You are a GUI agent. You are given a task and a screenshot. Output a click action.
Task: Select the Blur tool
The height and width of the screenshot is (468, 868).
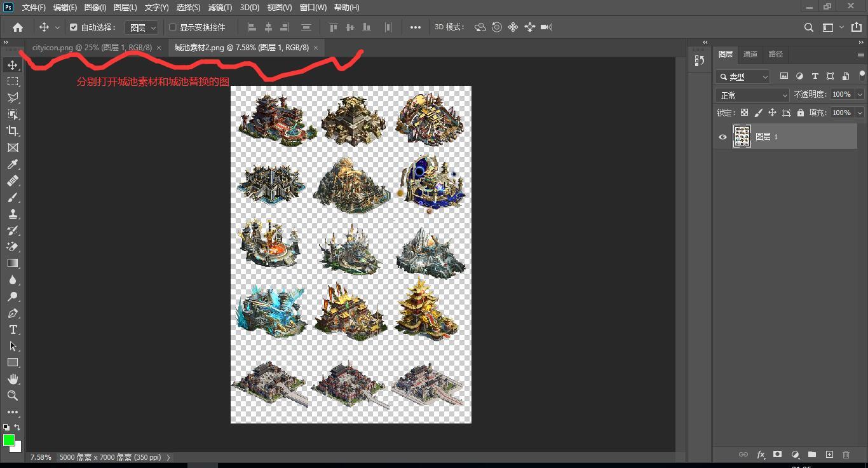(x=13, y=280)
